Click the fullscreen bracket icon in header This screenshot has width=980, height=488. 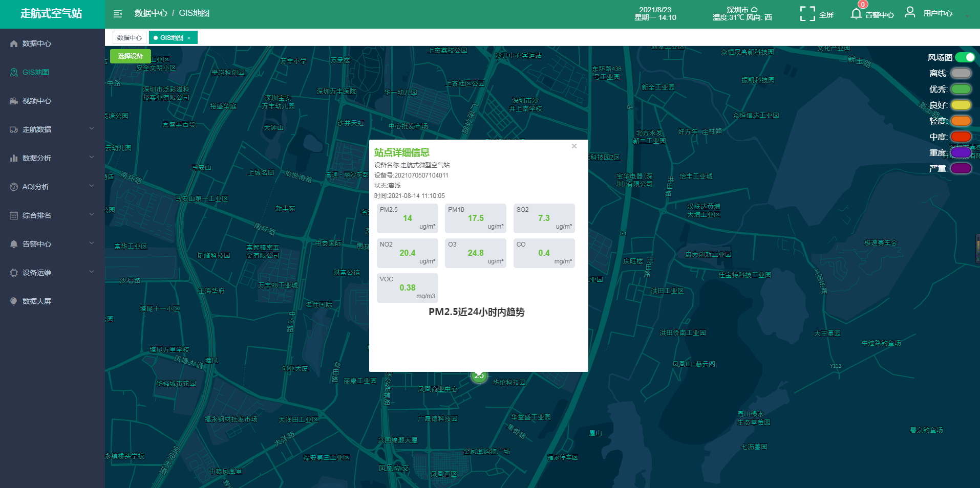point(807,14)
